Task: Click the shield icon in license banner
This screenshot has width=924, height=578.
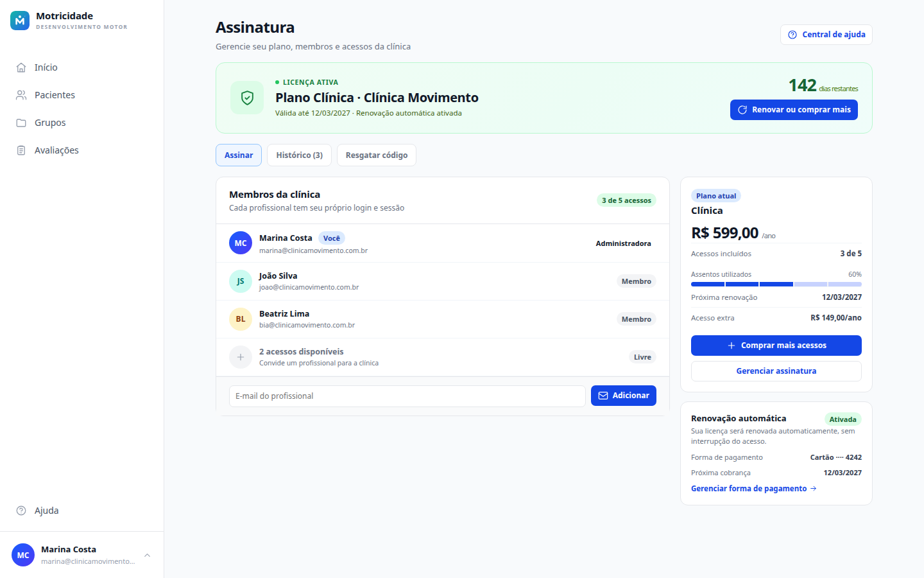Action: tap(247, 98)
